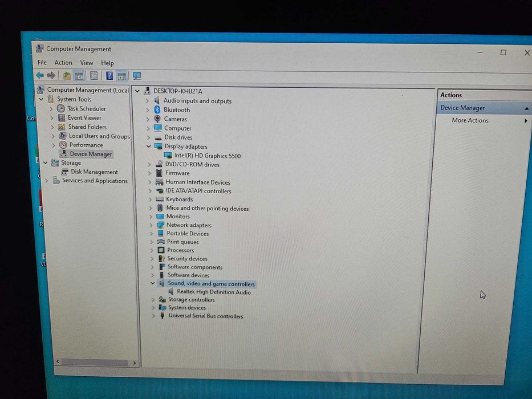Click the Forward arrow toolbar icon

pyautogui.click(x=51, y=75)
